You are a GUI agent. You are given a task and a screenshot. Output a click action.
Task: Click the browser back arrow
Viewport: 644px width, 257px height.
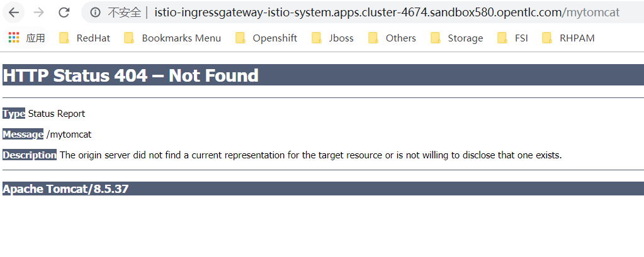(x=14, y=12)
